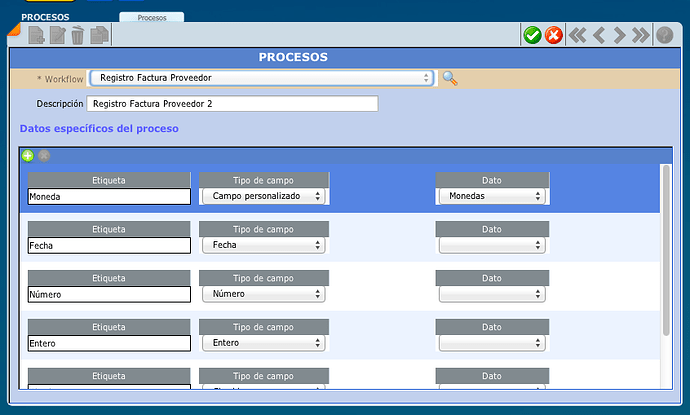690x415 pixels.
Task: Open the Dato dropdown in Número row
Action: pyautogui.click(x=492, y=294)
